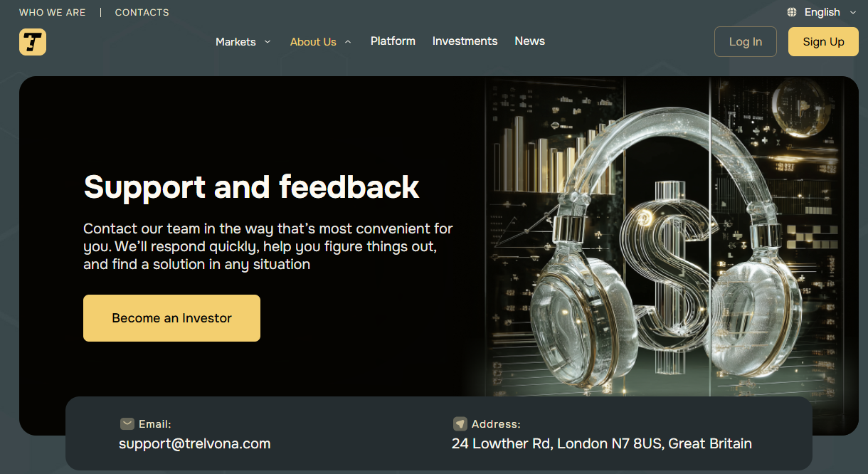
Task: Expand the Markets menu chevron
Action: [x=268, y=42]
